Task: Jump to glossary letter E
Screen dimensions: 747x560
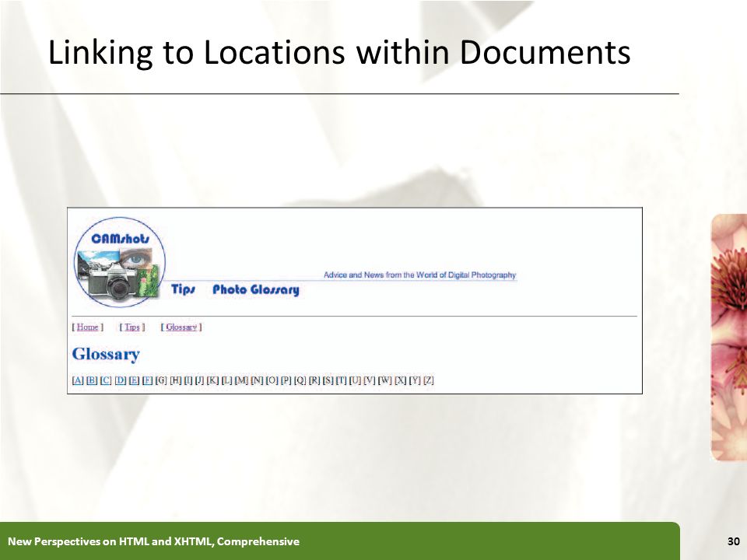Action: point(135,380)
